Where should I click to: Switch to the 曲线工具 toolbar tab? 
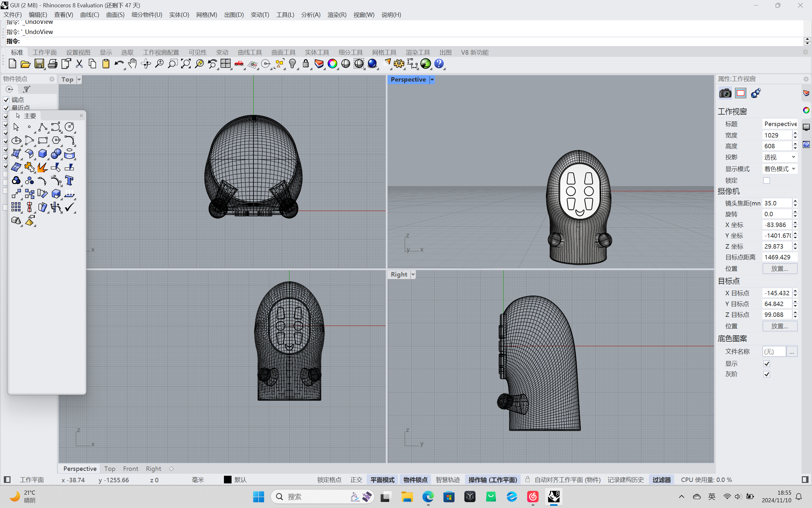point(250,52)
